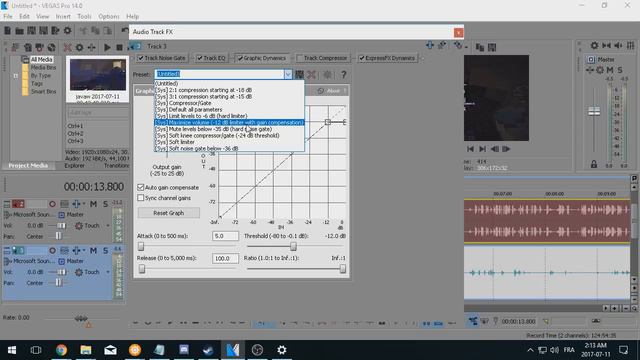Click the Threshold slider handle
640x360 pixels.
coord(293,247)
